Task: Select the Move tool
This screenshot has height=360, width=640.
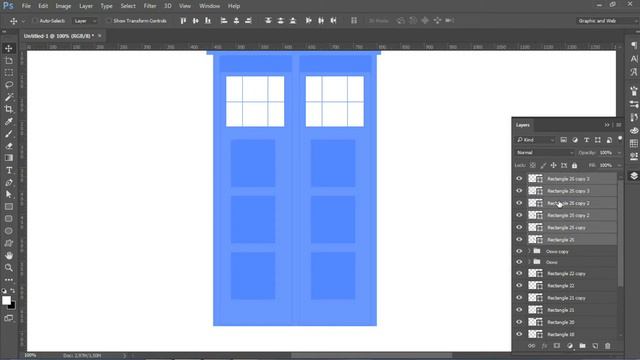Action: [x=9, y=48]
